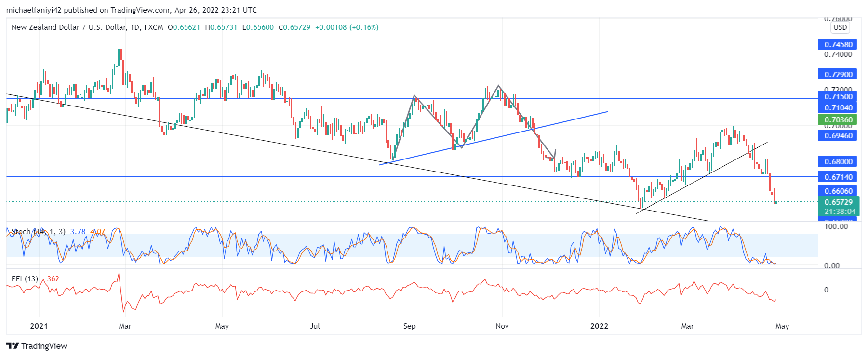Viewport: 868px width, 357px height.
Task: Click the 0.72900 price level label
Action: (838, 74)
